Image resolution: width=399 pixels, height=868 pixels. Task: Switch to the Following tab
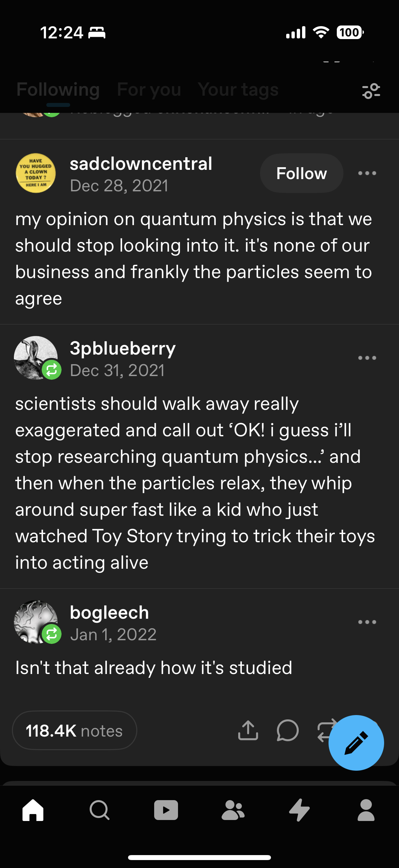(x=58, y=90)
